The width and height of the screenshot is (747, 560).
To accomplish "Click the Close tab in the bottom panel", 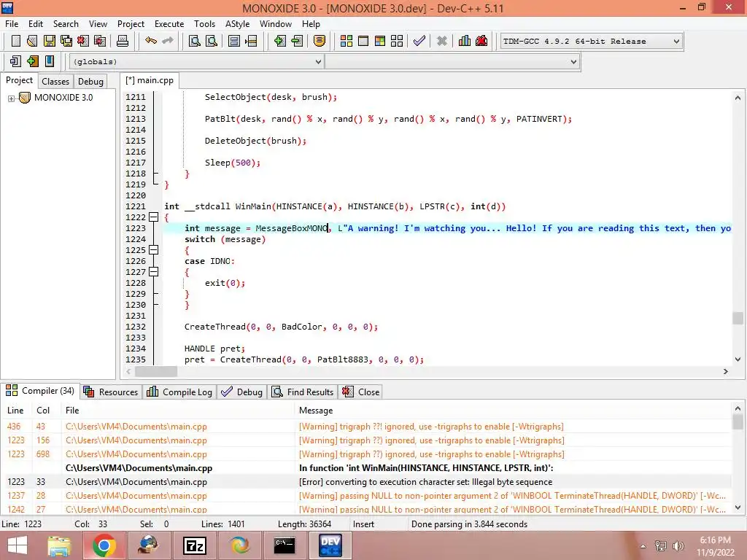I will pos(361,392).
